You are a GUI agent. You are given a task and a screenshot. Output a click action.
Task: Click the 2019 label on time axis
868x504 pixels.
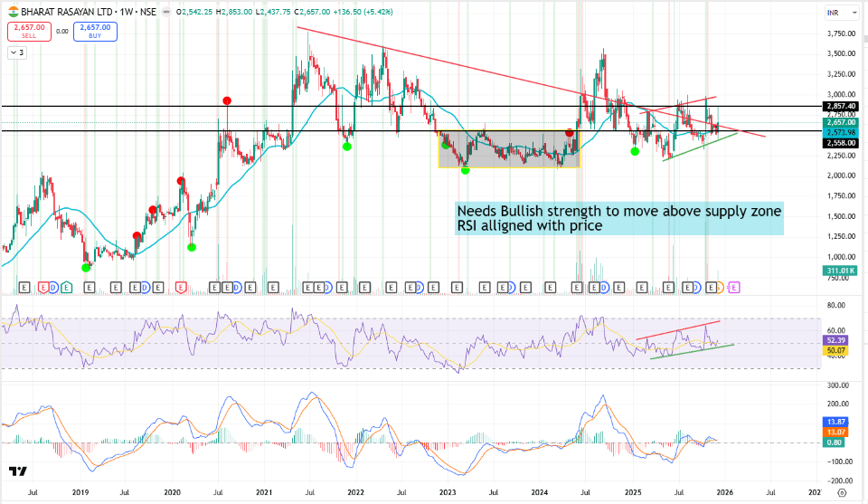(x=80, y=492)
